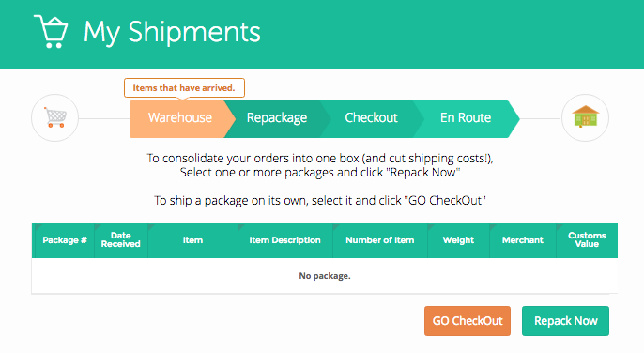Click the house destination icon
This screenshot has width=644, height=353.
pos(585,118)
